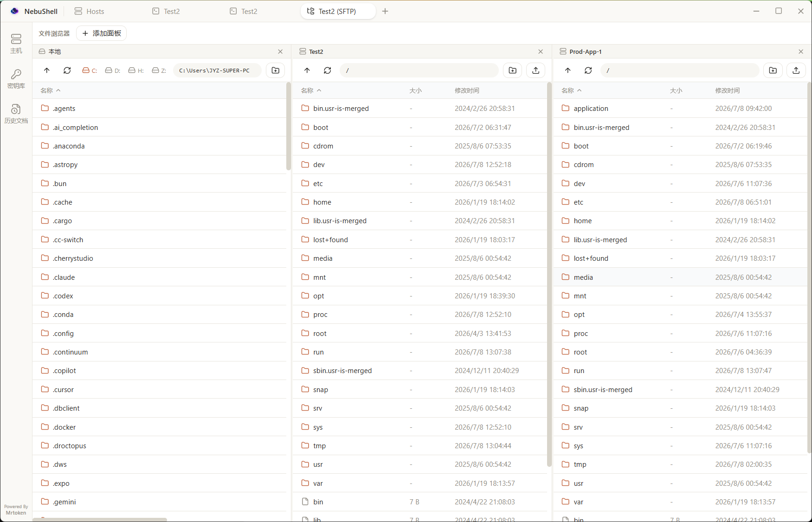Click the Test2 path input field
Screen dimensions: 812x522
[x=419, y=71]
